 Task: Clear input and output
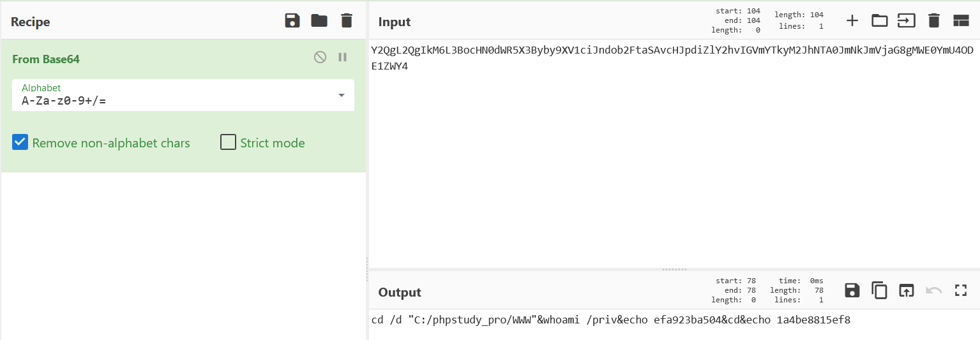point(934,20)
